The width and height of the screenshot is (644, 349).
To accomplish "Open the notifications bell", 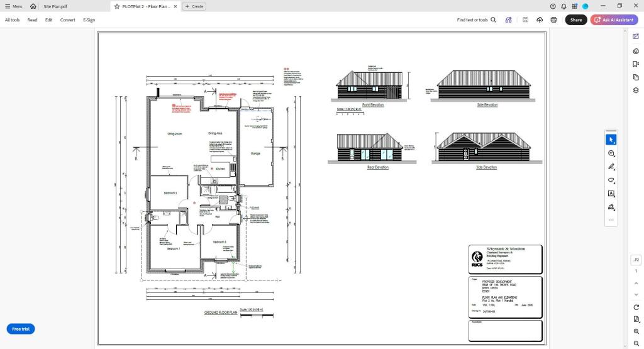I will (x=563, y=6).
